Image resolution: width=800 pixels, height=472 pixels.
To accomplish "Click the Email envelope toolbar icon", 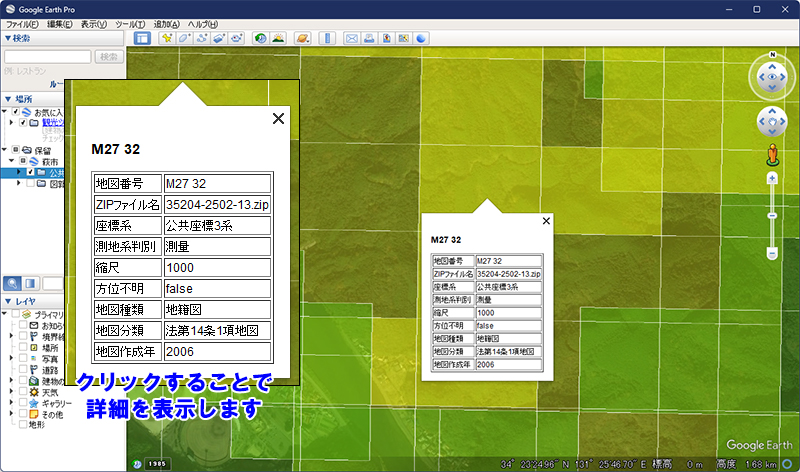I will pos(352,38).
